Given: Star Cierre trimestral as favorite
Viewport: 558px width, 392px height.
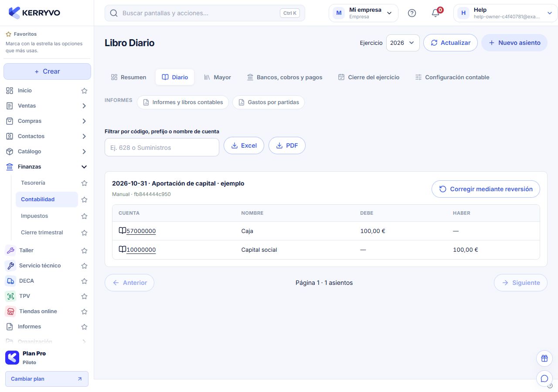Looking at the screenshot, I should click(85, 233).
